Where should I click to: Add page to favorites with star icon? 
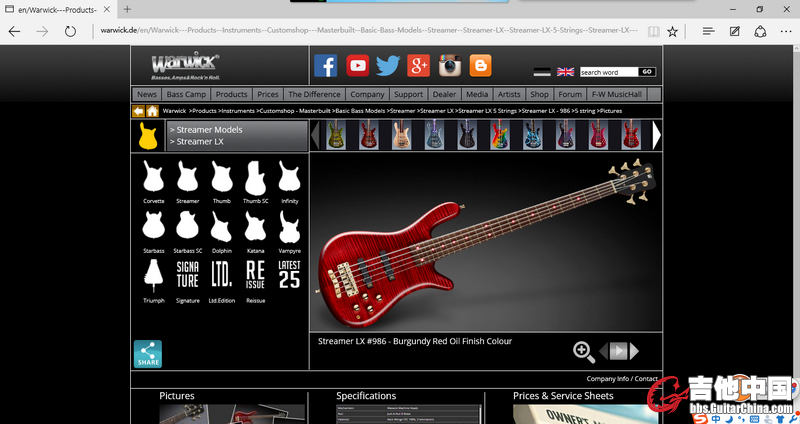(672, 32)
